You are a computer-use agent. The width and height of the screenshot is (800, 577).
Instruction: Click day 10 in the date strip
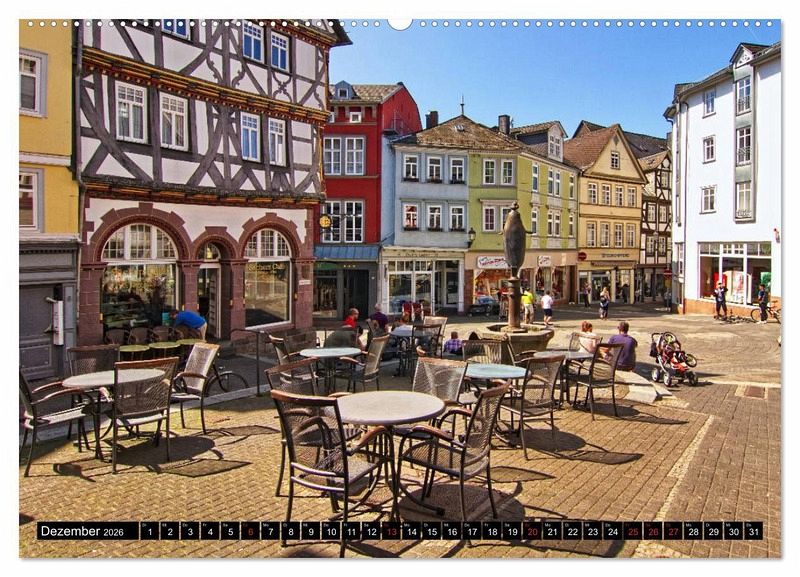pyautogui.click(x=330, y=531)
